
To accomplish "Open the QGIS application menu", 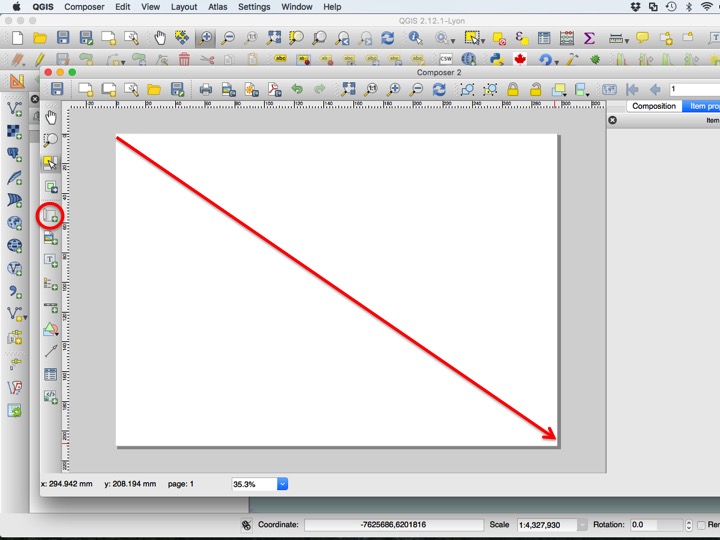I will point(43,7).
